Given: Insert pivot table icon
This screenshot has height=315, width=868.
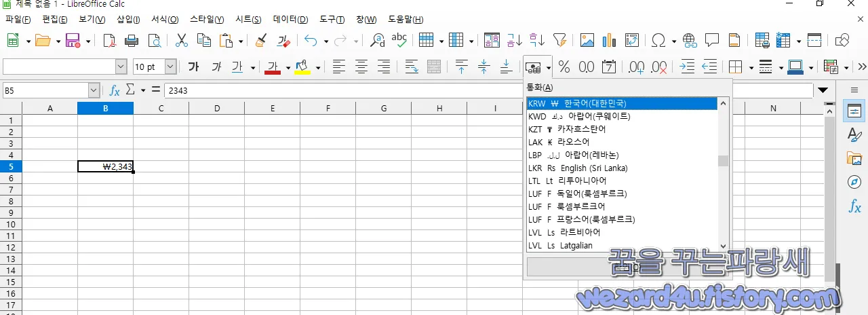Looking at the screenshot, I should [x=632, y=41].
